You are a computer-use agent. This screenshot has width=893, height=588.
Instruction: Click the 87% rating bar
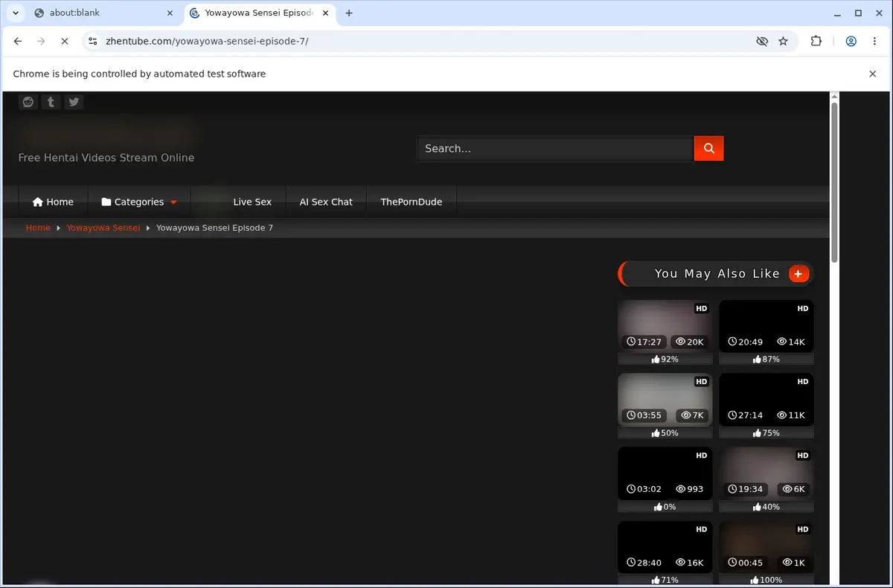[766, 359]
